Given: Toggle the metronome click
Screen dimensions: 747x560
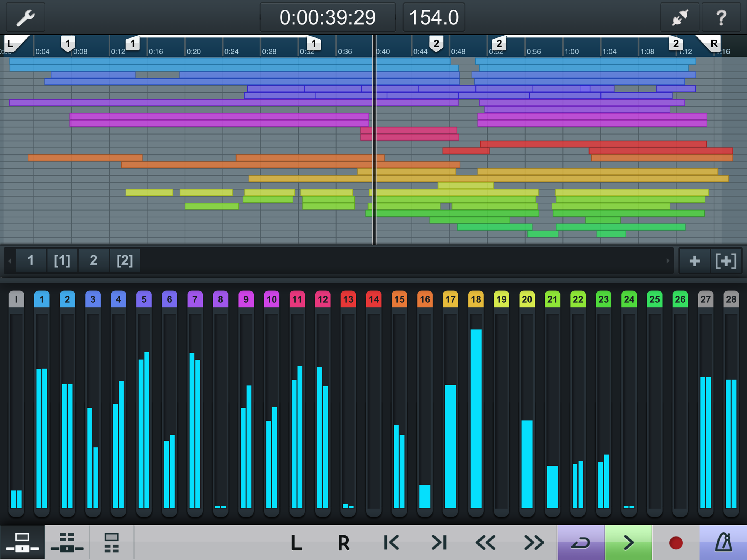Looking at the screenshot, I should point(723,543).
